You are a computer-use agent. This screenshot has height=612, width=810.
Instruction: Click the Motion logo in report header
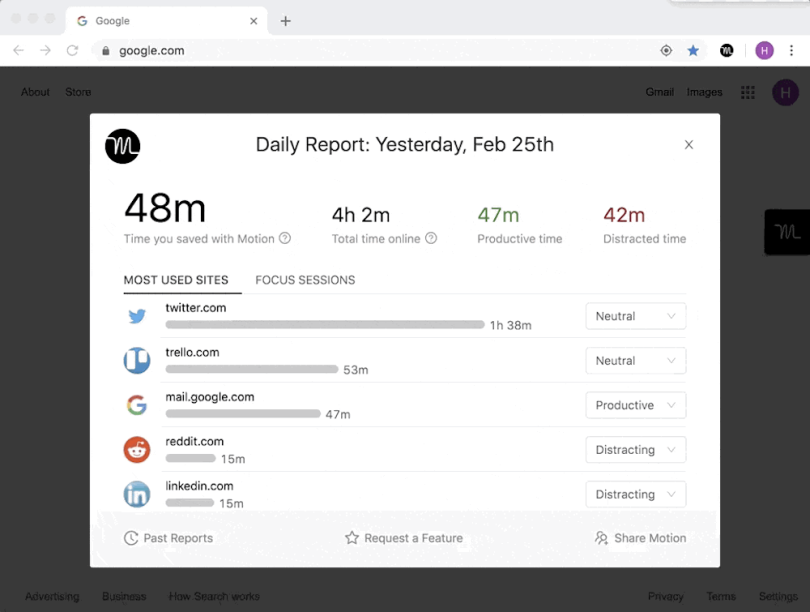122,146
